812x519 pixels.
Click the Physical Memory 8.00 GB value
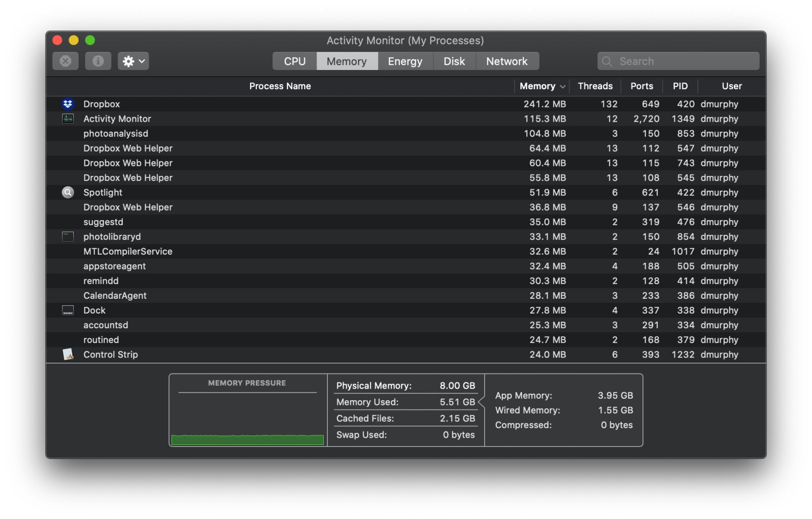(x=457, y=386)
